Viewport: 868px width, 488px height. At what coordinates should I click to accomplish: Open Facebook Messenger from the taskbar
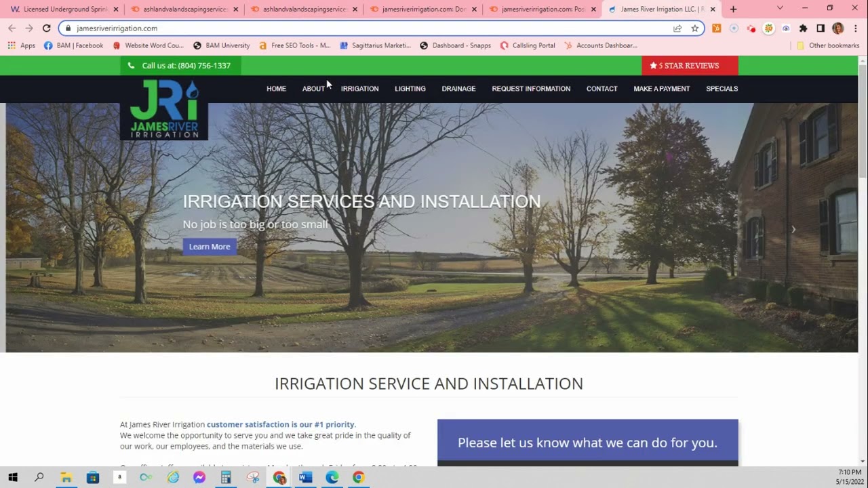tap(199, 478)
